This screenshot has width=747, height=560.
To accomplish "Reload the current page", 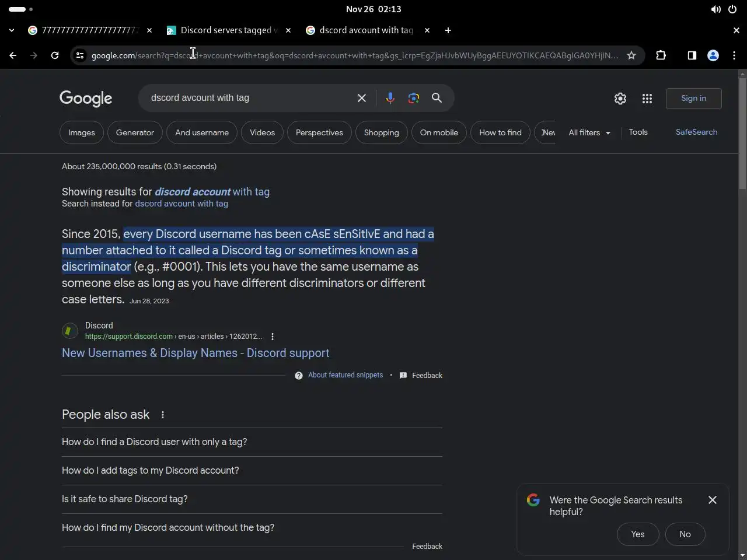I will [x=55, y=55].
